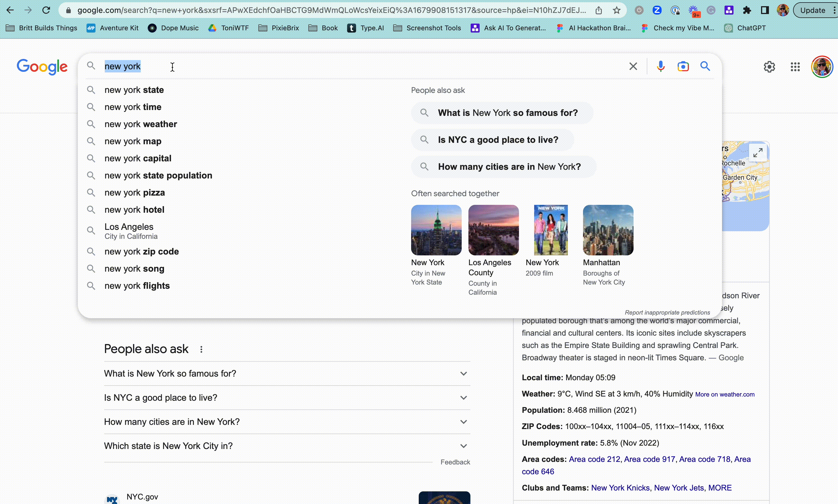Open the Screenshot Tools bookmark folder

[427, 28]
